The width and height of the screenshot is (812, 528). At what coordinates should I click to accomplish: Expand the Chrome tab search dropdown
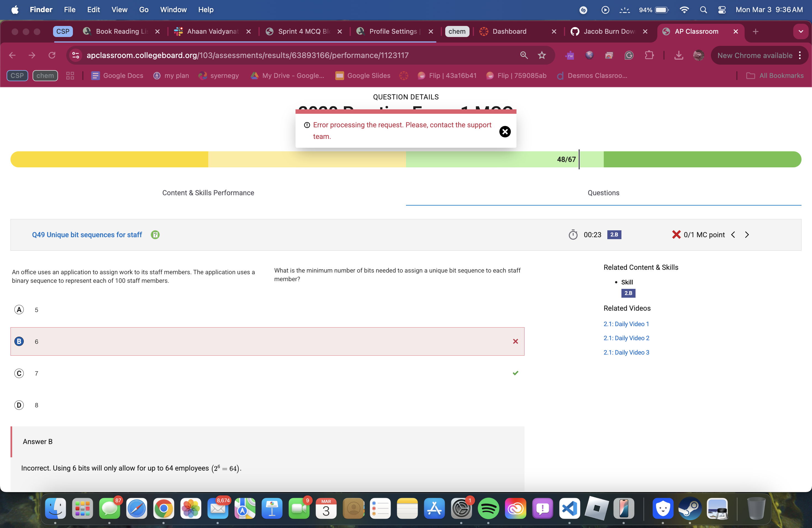(x=800, y=31)
